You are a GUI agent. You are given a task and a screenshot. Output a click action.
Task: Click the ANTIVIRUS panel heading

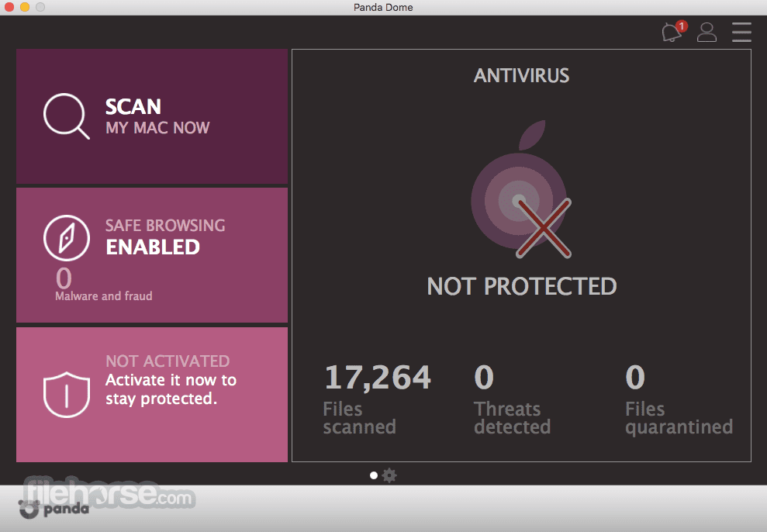[521, 76]
